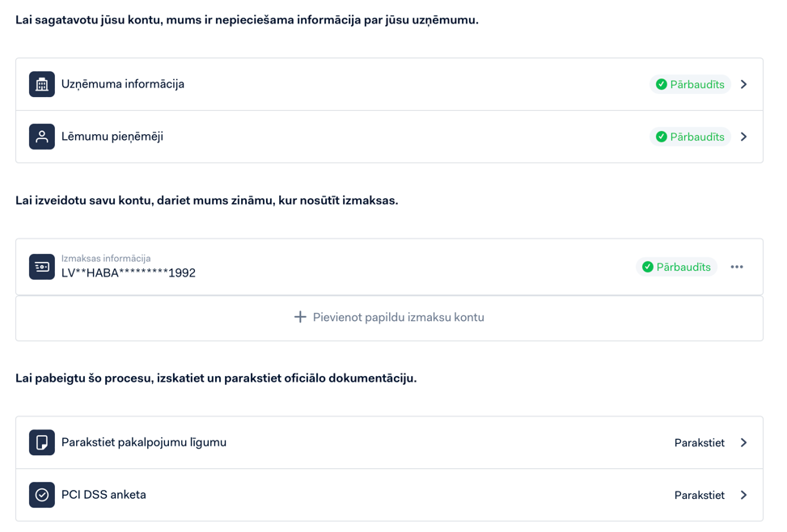
Task: Open Parakstiet pakalpojumu līgumu chevron arrow
Action: click(744, 442)
